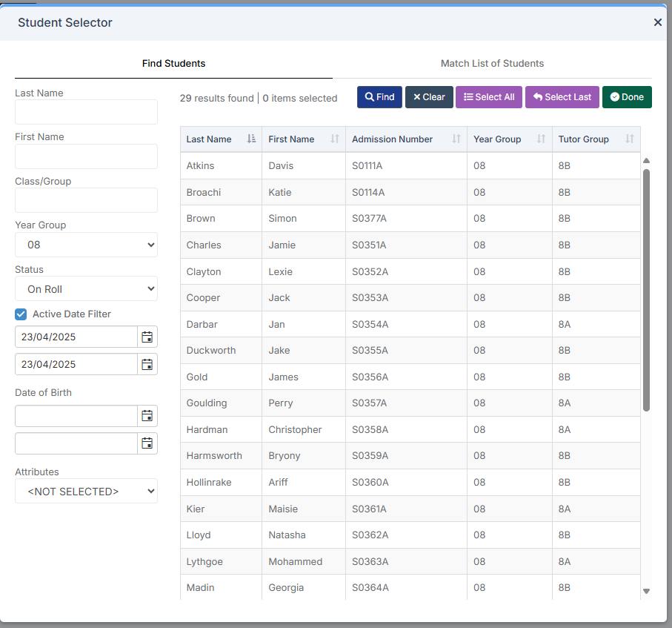Switch to Match List of Students tab
The image size is (672, 628).
click(492, 64)
